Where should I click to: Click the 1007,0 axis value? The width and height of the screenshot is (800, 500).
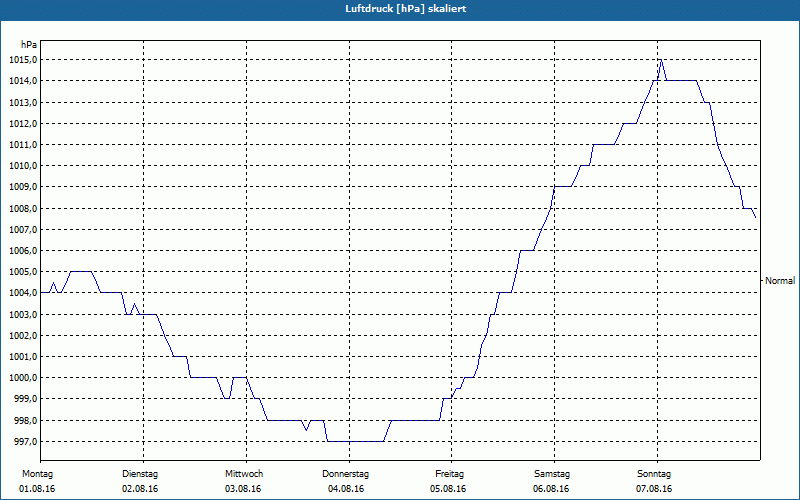point(23,230)
